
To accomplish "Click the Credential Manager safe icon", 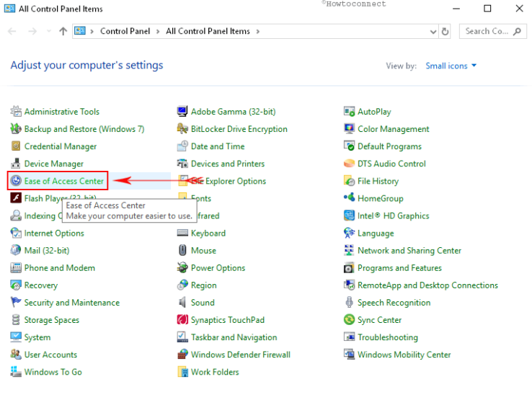I will click(x=16, y=146).
